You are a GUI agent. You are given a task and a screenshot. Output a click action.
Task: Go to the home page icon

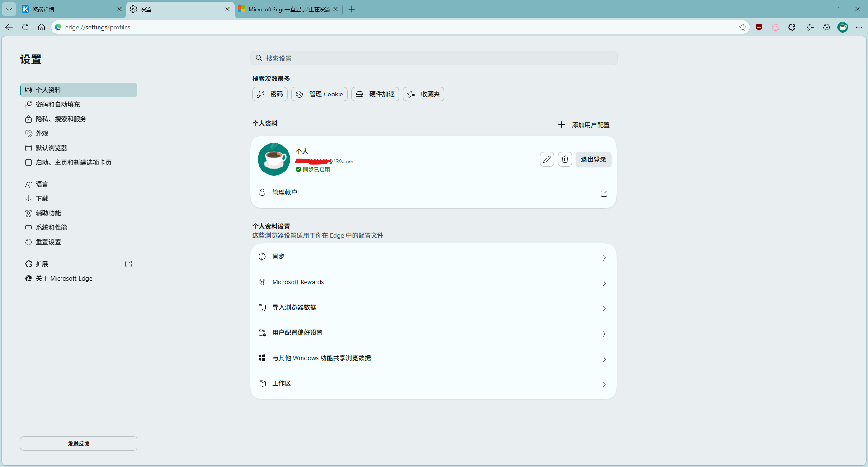[42, 27]
